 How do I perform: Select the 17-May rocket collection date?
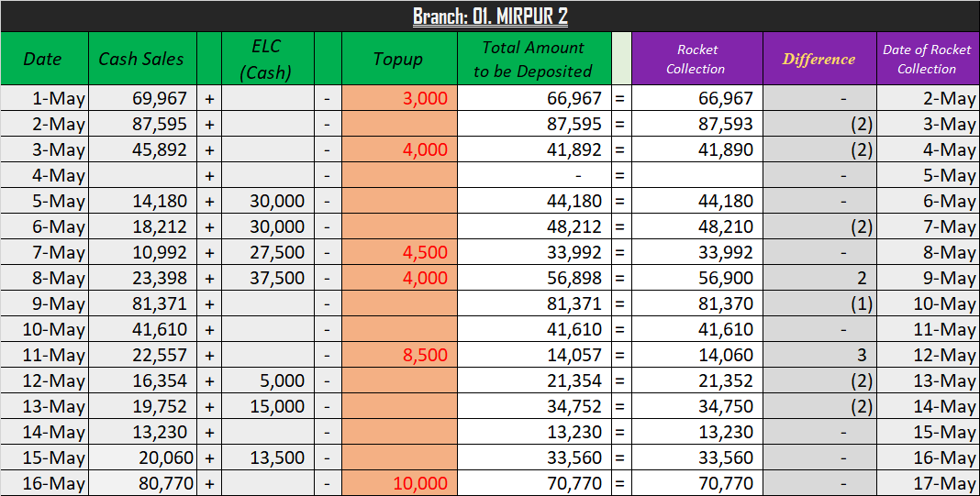[928, 483]
